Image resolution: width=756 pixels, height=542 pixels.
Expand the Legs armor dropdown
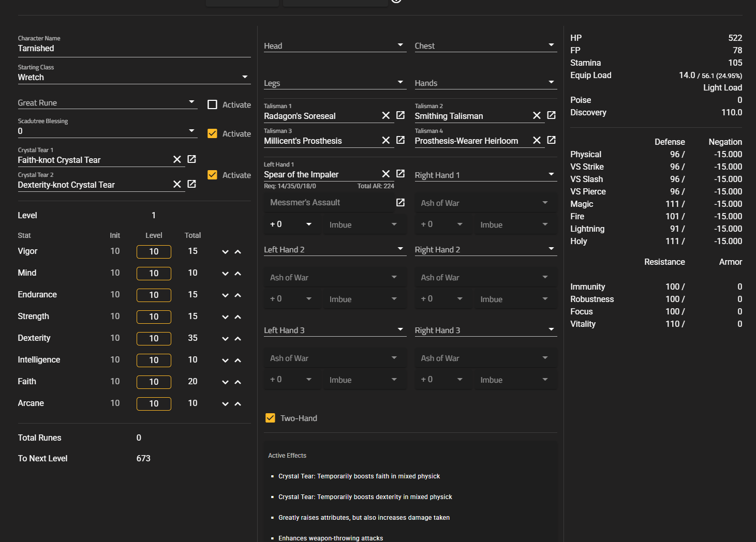coord(335,83)
